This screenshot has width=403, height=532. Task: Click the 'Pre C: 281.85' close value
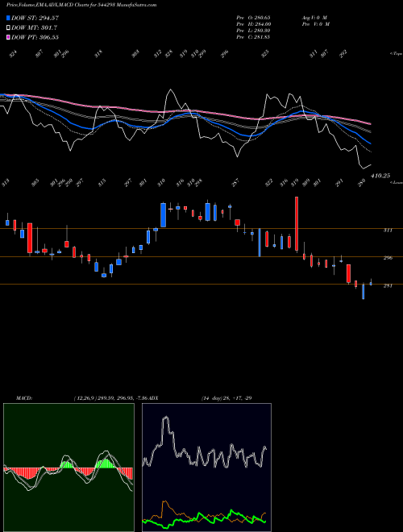253,37
